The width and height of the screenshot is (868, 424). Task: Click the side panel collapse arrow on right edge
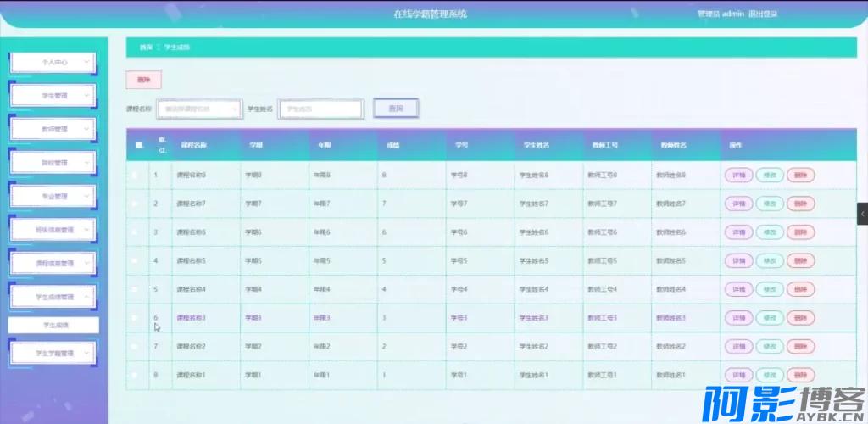(x=863, y=215)
